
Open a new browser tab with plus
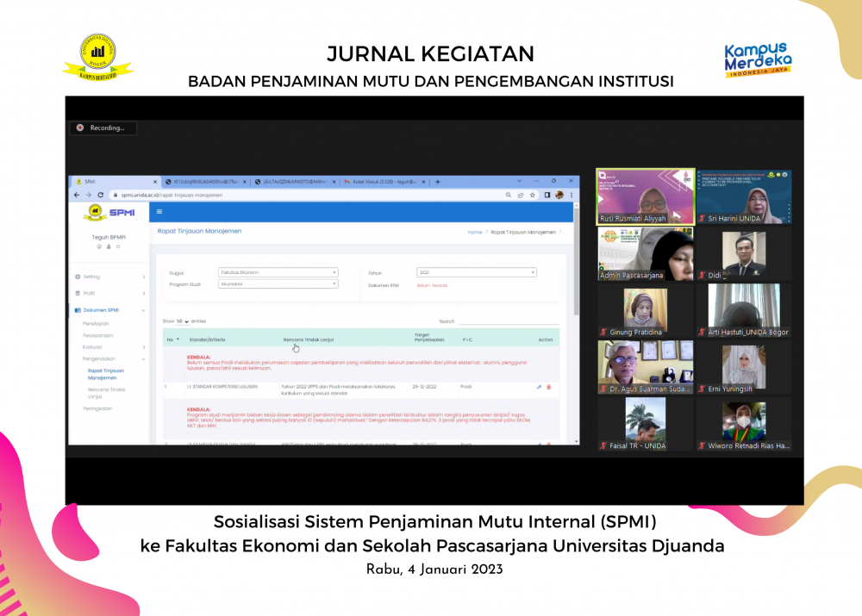coord(438,182)
